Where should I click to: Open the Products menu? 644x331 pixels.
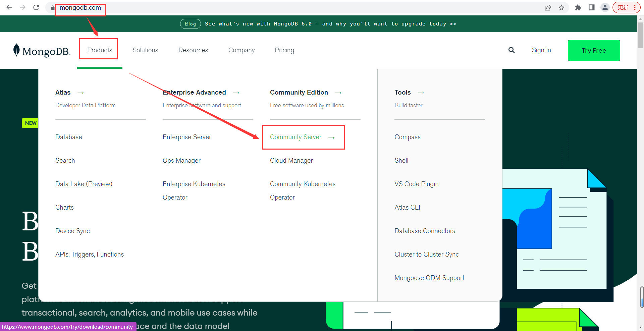coord(100,50)
